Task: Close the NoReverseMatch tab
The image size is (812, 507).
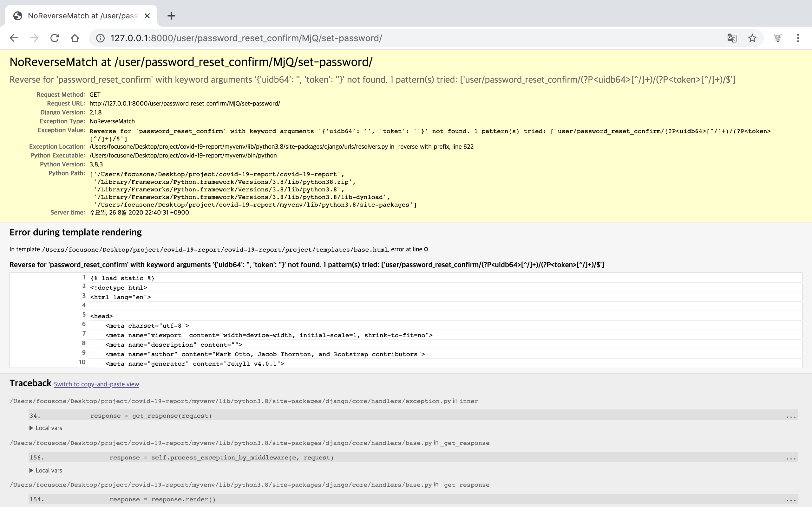Action: pyautogui.click(x=147, y=16)
